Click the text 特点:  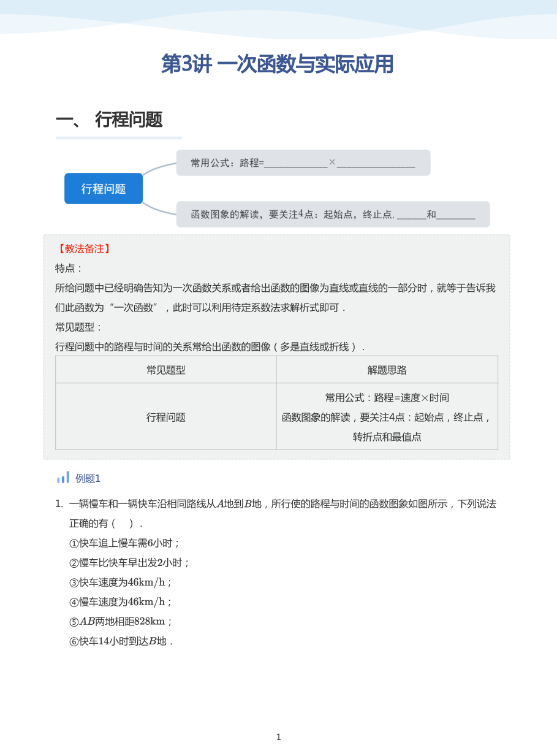(x=69, y=269)
